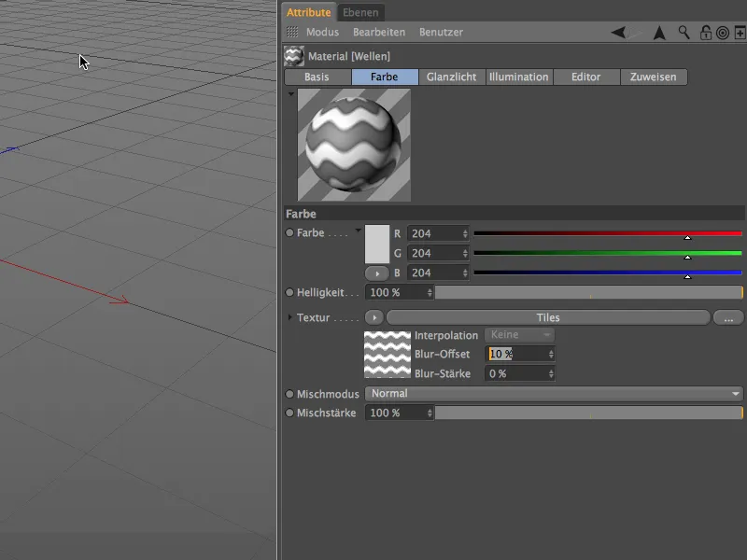
Task: Adjust the blue color slider
Action: click(608, 273)
